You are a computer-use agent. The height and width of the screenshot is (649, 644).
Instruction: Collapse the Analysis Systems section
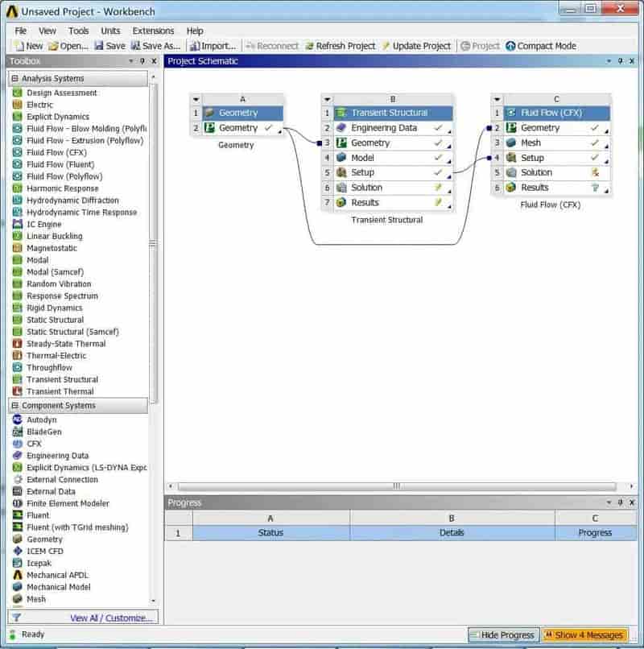(x=15, y=78)
